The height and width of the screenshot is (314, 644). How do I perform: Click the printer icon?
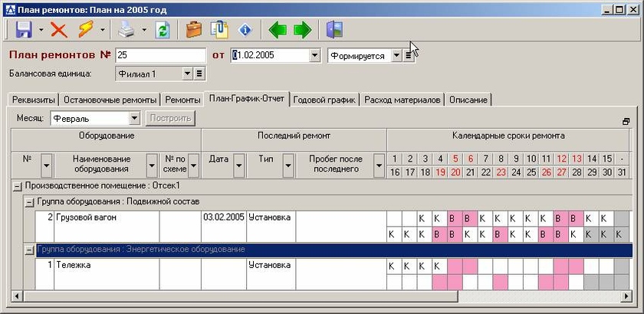coord(127,30)
